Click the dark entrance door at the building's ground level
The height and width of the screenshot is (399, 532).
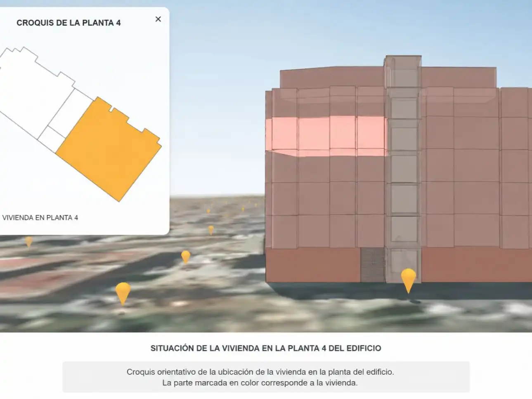click(373, 265)
